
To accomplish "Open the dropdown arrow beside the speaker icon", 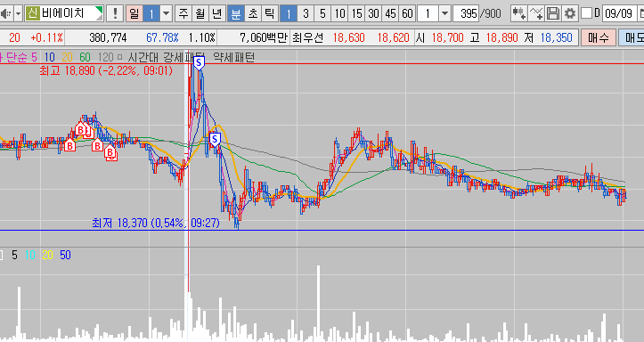I will (18, 14).
